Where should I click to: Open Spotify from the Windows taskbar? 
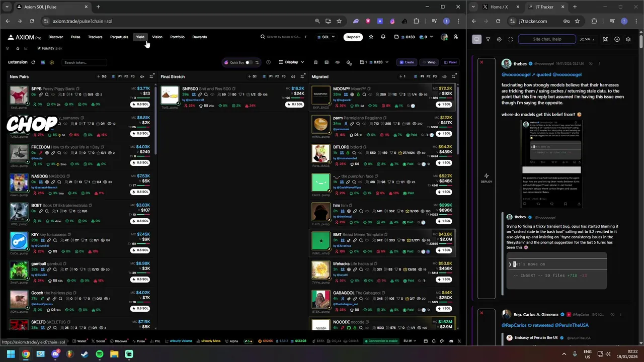[x=100, y=354]
